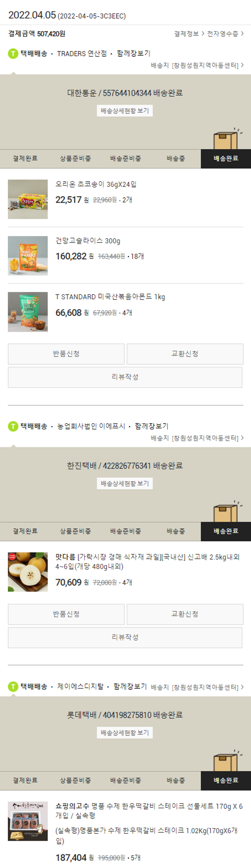Select 배송완료 step in the first status bar

pos(226,159)
